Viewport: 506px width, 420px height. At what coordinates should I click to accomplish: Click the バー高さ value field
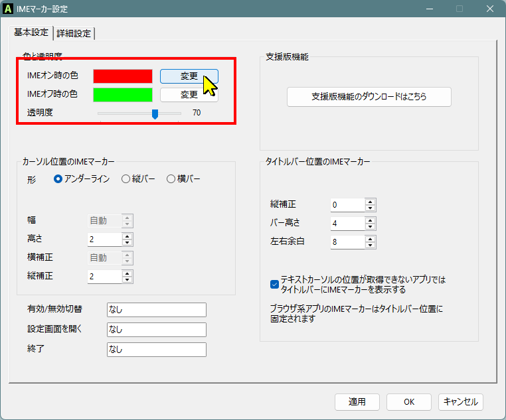[x=347, y=224]
